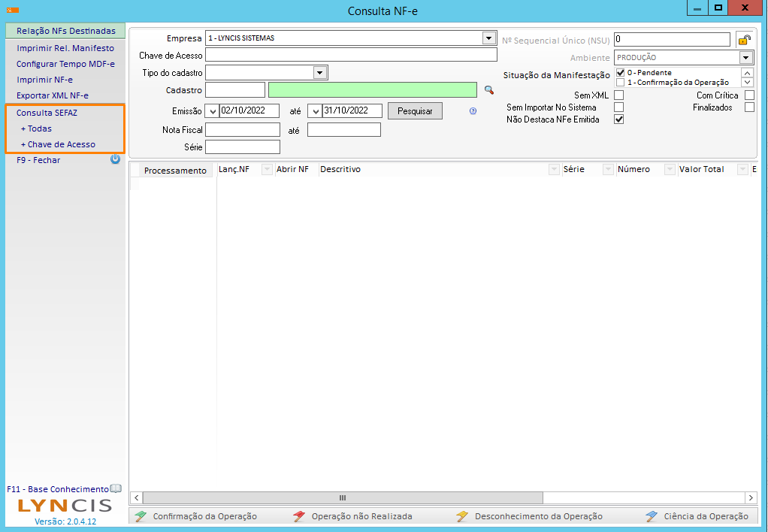Enable the Sem XML checkbox

(618, 95)
